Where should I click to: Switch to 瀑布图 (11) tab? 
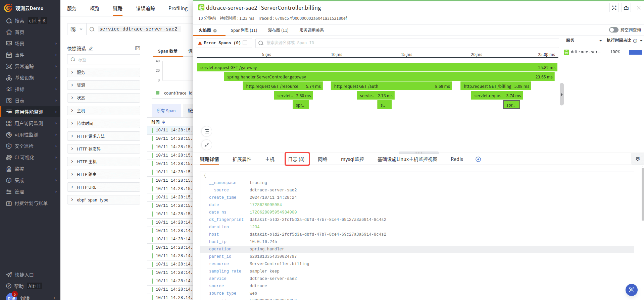pyautogui.click(x=278, y=30)
